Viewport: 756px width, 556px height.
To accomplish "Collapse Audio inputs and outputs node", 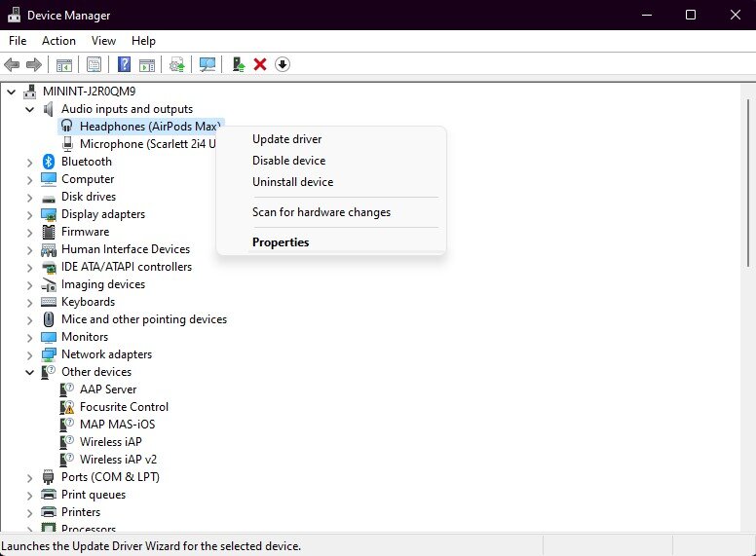I will (x=30, y=109).
